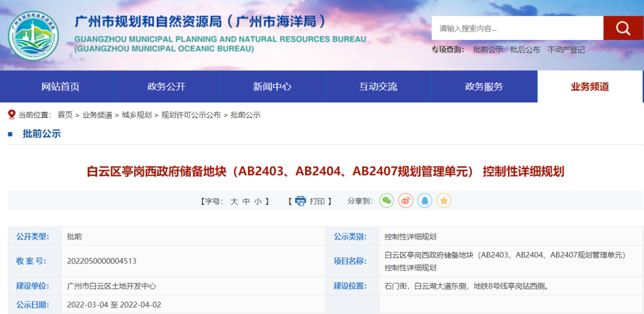Open the 网站首页 navigation tab
This screenshot has width=644, height=314.
click(60, 86)
